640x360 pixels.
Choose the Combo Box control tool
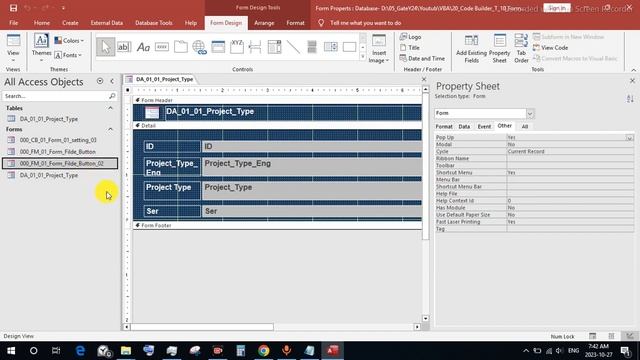point(274,47)
